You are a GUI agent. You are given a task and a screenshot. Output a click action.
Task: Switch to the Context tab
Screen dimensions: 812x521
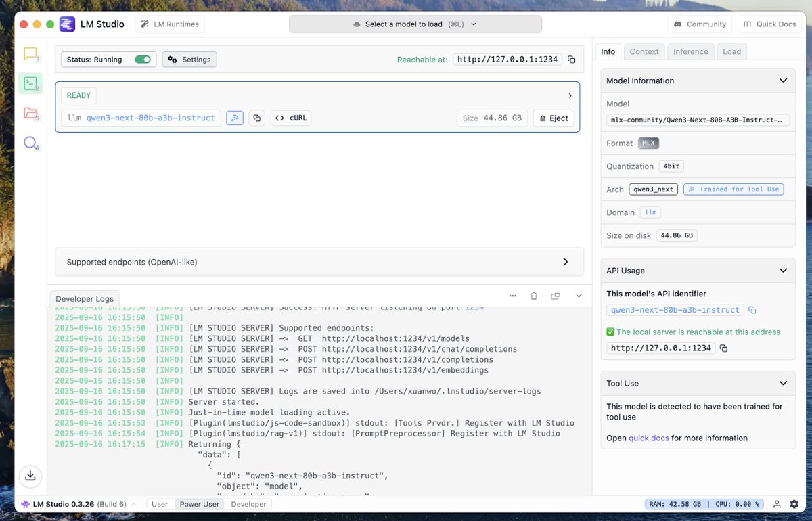(x=644, y=51)
